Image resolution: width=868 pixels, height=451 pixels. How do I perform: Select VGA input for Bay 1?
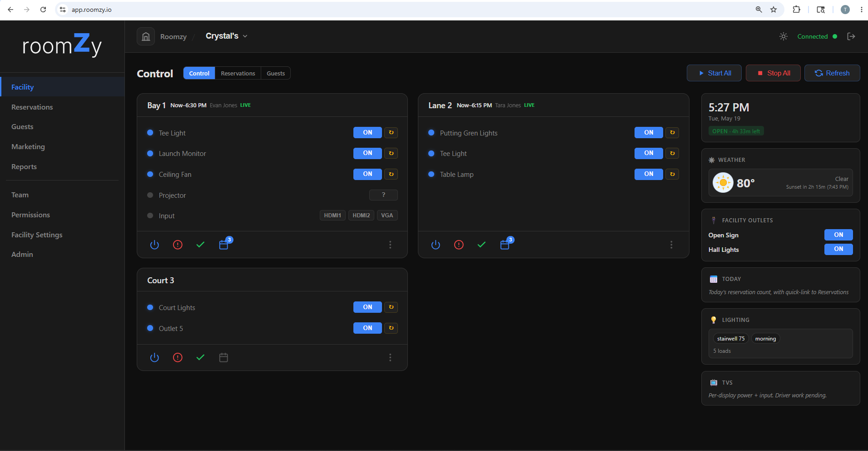click(387, 215)
